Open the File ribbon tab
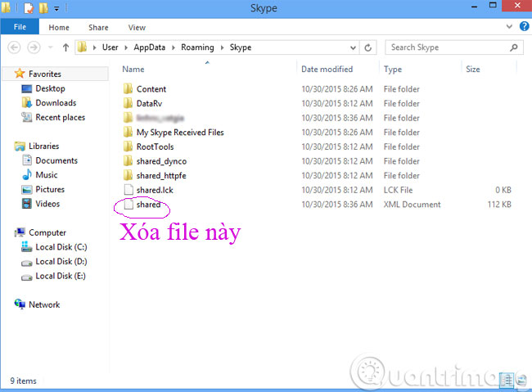Image resolution: width=532 pixels, height=392 pixels. click(20, 27)
